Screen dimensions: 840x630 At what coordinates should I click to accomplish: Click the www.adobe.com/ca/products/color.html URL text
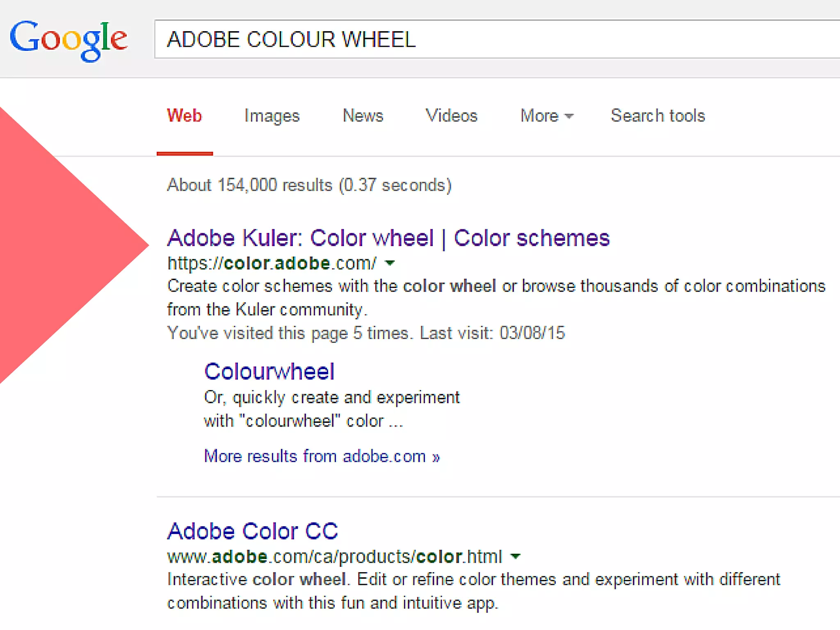tap(335, 557)
